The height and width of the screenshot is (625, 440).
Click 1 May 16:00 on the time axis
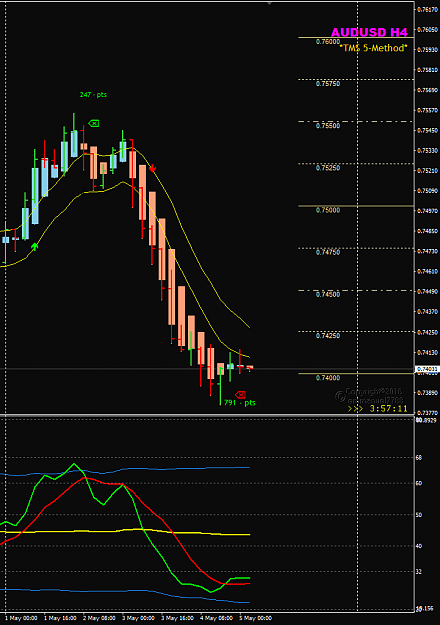60,618
